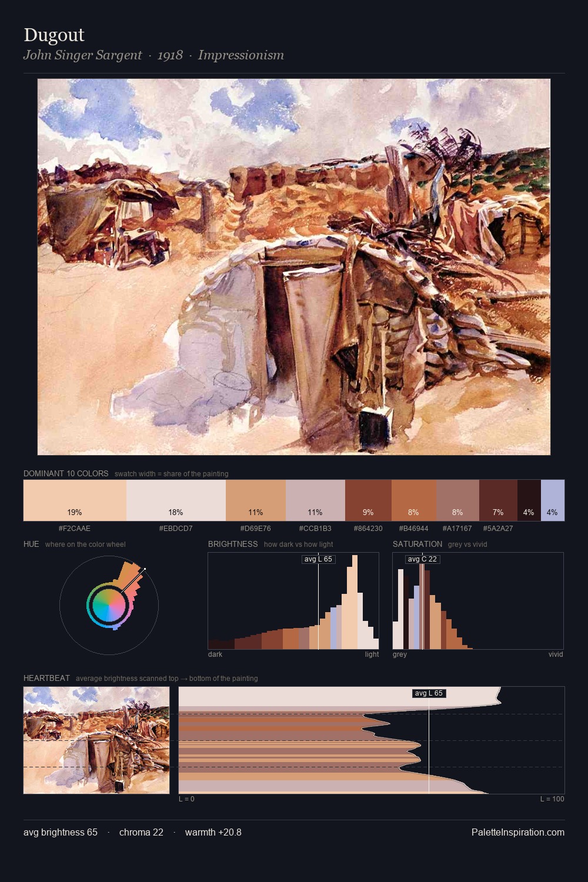The height and width of the screenshot is (882, 588).
Task: Click the Impressionism style label
Action: [x=241, y=55]
